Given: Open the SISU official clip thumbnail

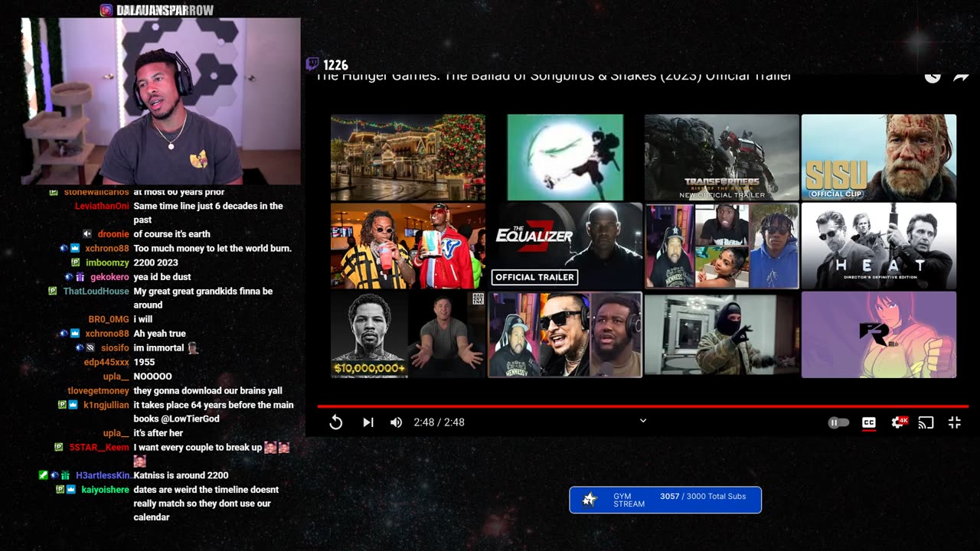Looking at the screenshot, I should click(x=879, y=157).
